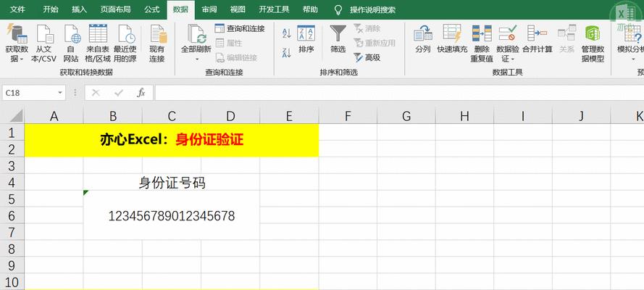Open 高级 (Advanced) filter
644x290 pixels.
(x=367, y=57)
